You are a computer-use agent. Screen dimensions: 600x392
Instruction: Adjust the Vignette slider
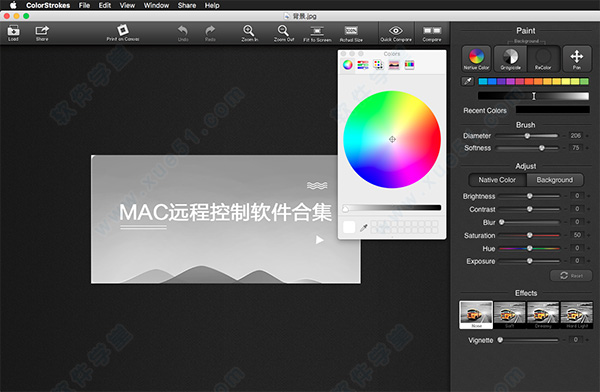528,340
